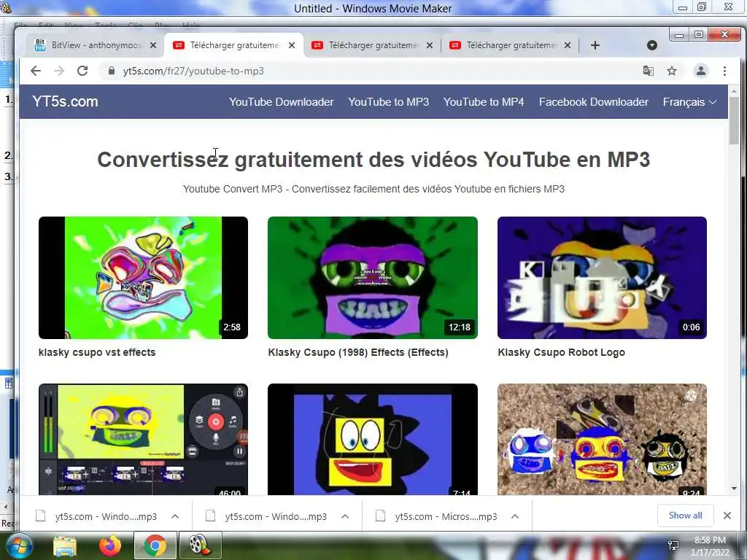This screenshot has width=747, height=560.
Task: Open YouTube to MP3 nav link
Action: pyautogui.click(x=388, y=102)
